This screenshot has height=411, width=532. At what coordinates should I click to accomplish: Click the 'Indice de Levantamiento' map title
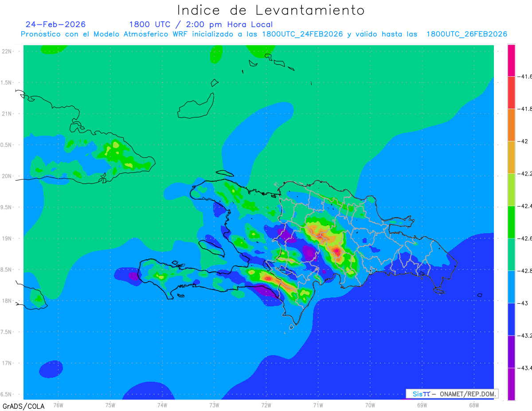[271, 10]
